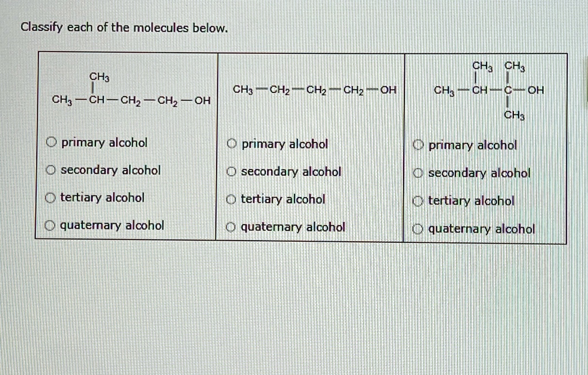The width and height of the screenshot is (588, 375).
Task: Click the central C atom of the right molecule
Action: [508, 90]
